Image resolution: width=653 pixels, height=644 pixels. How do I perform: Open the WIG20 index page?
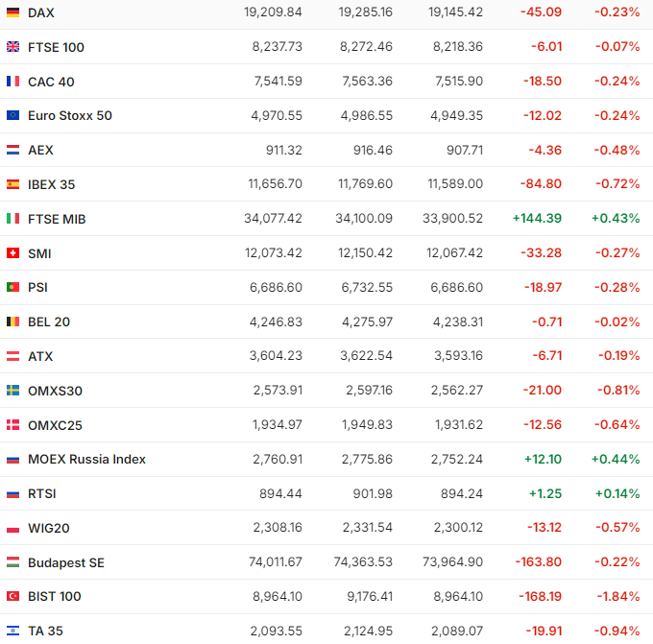pos(49,528)
